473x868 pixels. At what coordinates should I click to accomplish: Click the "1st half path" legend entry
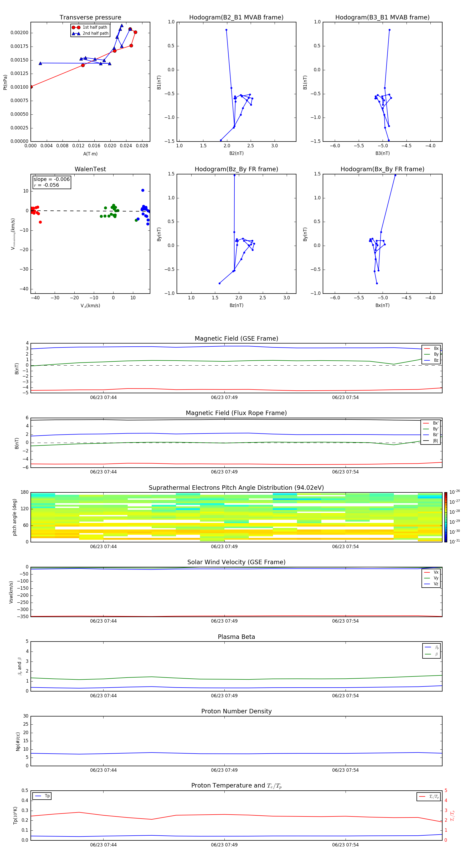coord(90,27)
